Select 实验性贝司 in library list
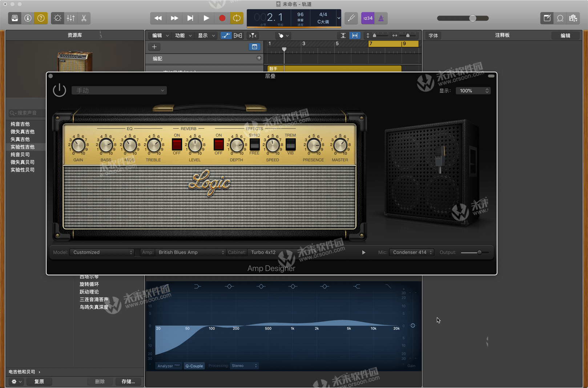 [x=23, y=170]
